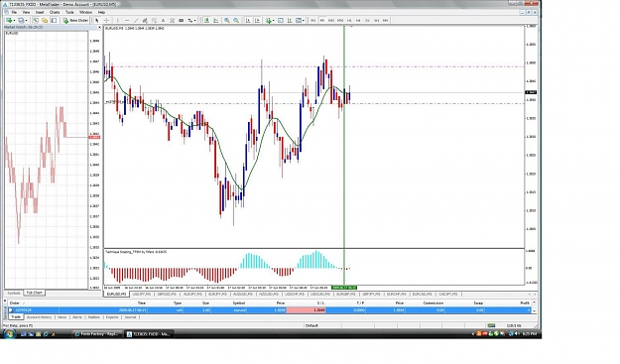Select the trendline drawing tool

click(136, 20)
